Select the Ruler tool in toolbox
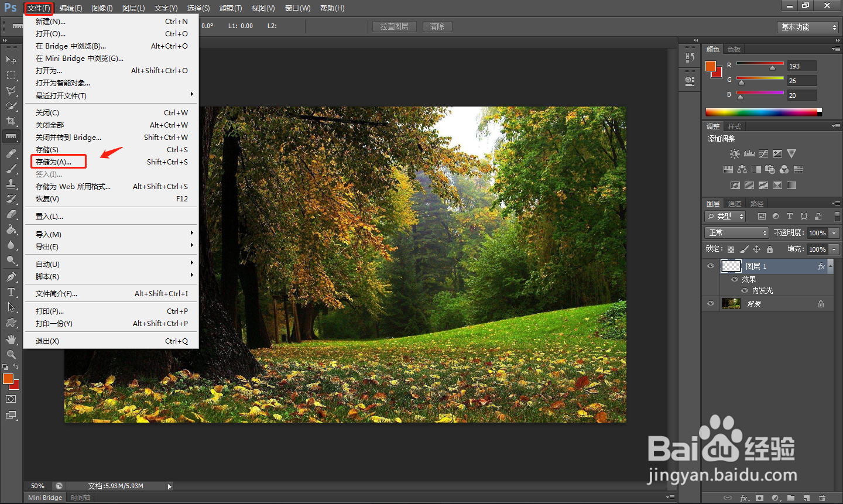Image resolution: width=843 pixels, height=504 pixels. pyautogui.click(x=11, y=136)
